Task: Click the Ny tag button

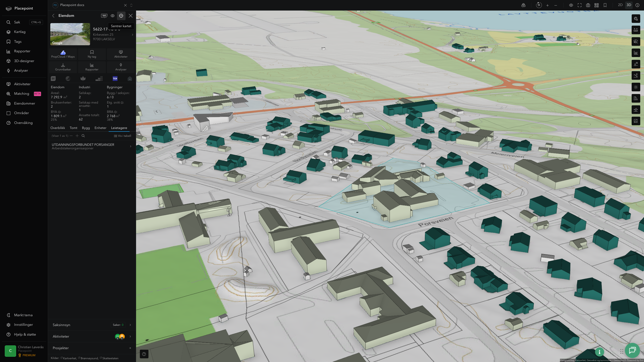Action: [92, 54]
